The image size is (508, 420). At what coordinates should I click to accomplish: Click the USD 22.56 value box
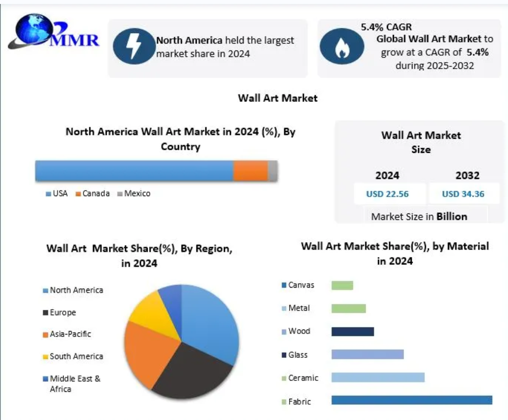click(x=387, y=194)
